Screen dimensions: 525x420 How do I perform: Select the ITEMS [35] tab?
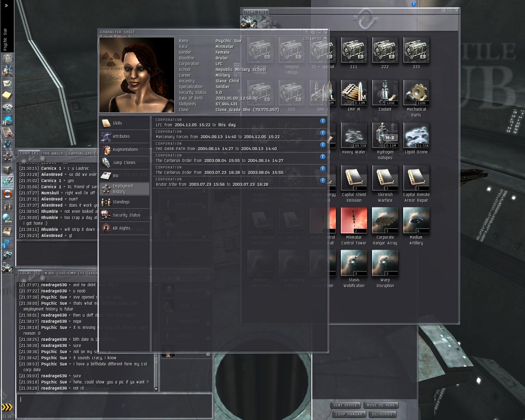pyautogui.click(x=256, y=12)
